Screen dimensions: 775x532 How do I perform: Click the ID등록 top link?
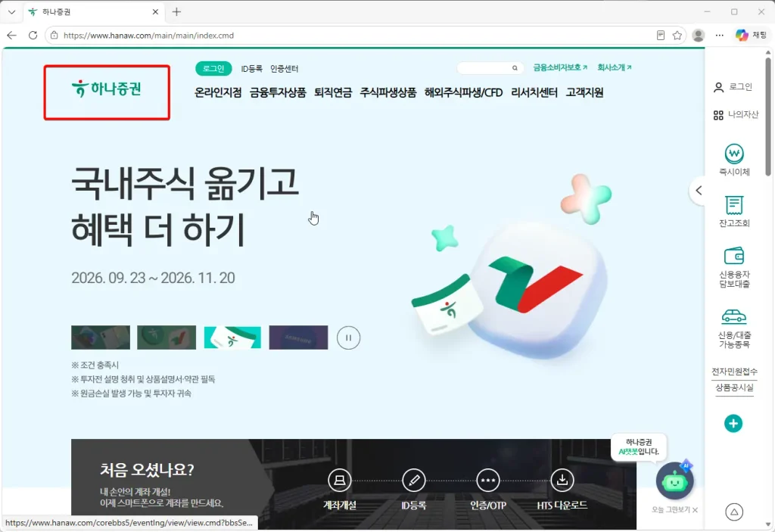[251, 69]
